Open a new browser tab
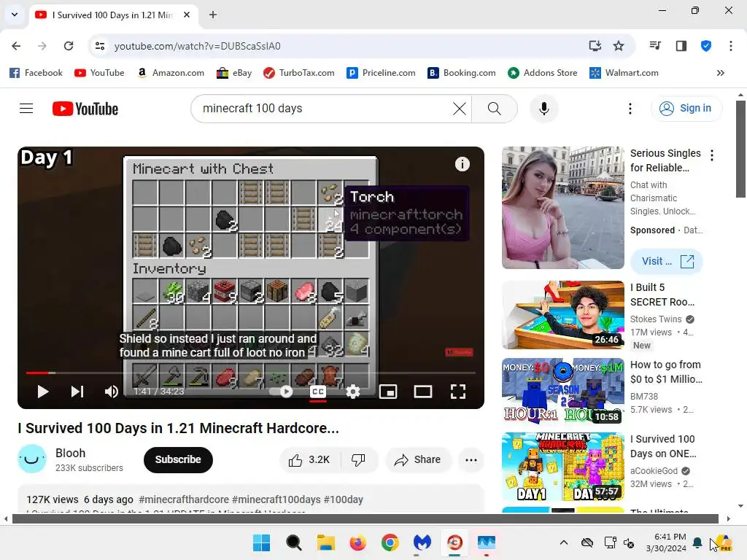This screenshot has height=560, width=747. coord(213,15)
